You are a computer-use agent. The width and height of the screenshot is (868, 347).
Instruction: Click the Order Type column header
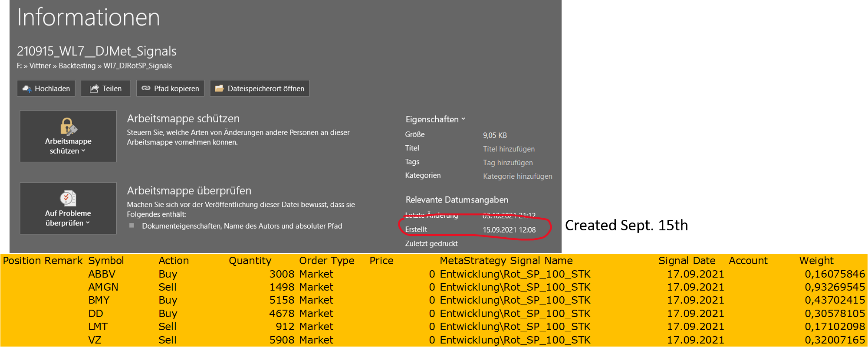pos(327,261)
